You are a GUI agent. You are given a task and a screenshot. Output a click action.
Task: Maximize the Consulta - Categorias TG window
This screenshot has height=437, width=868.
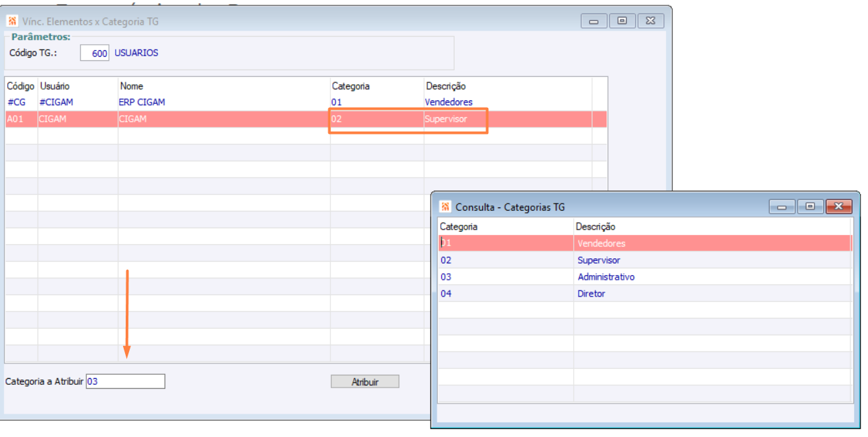click(810, 207)
